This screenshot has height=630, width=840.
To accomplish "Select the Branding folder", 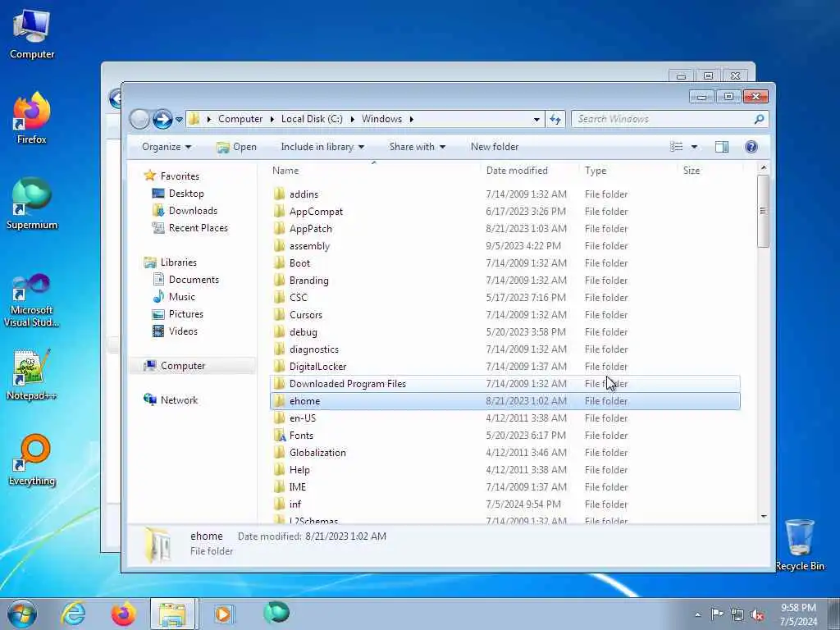I will (x=309, y=281).
